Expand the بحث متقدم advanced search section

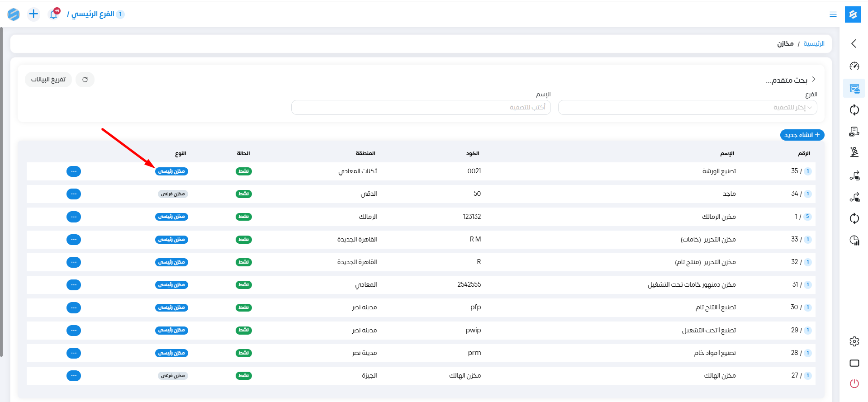790,80
